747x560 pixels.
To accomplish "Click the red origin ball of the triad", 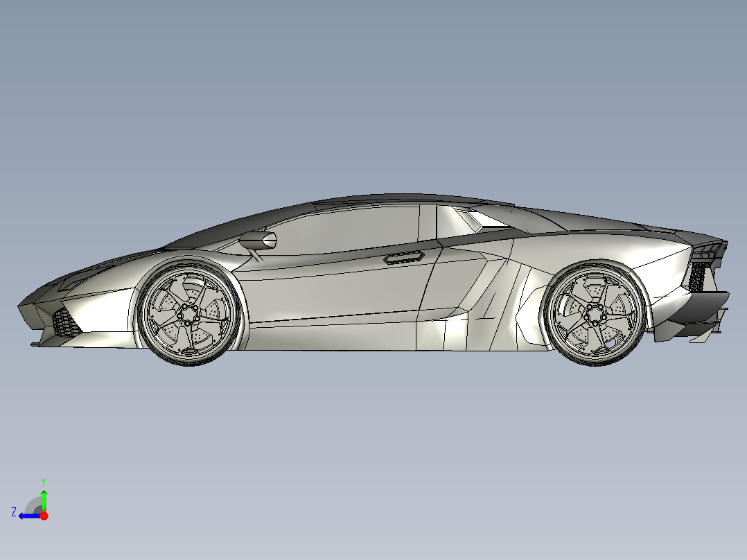I will tap(44, 516).
